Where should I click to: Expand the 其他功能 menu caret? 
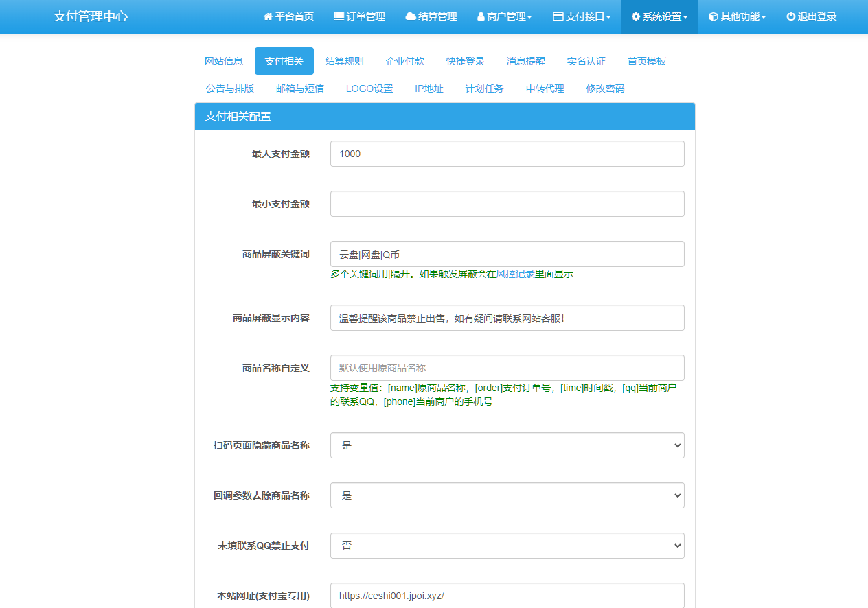[764, 17]
